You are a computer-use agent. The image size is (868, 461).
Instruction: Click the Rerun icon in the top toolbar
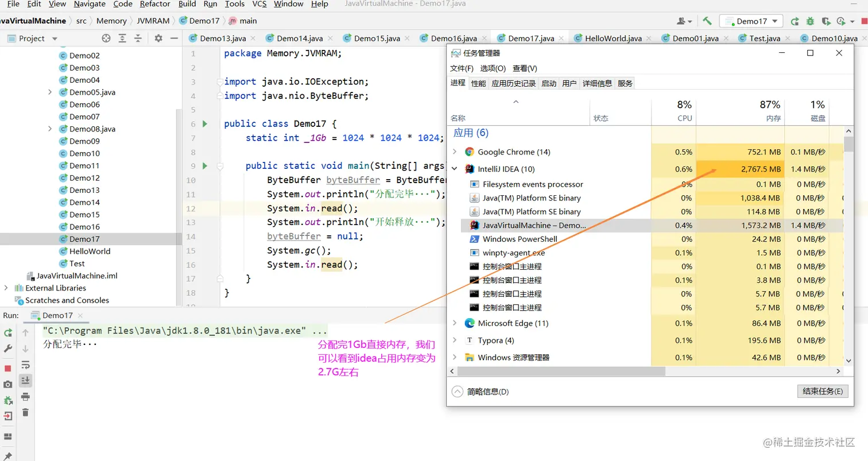(795, 21)
